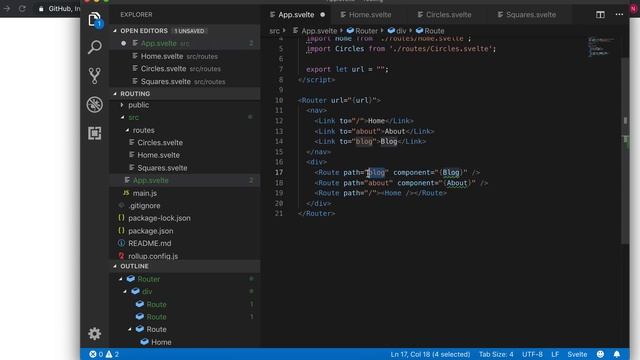Expand the public folder
The height and width of the screenshot is (360, 640).
122,105
